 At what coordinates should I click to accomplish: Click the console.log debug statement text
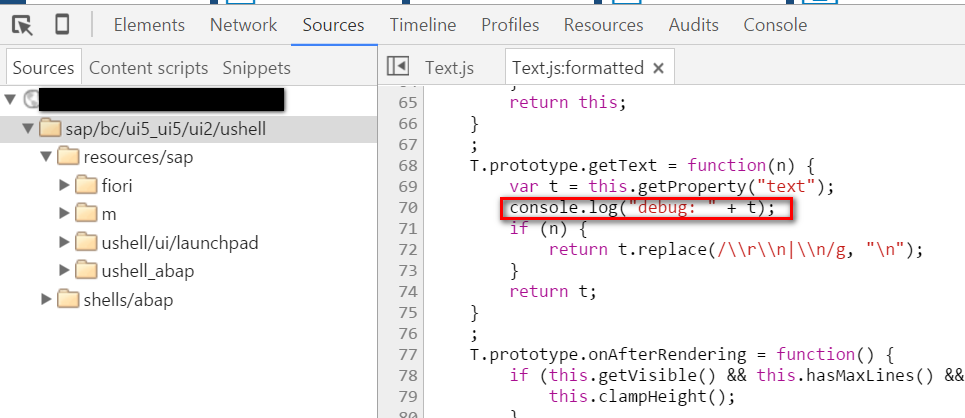pos(643,208)
